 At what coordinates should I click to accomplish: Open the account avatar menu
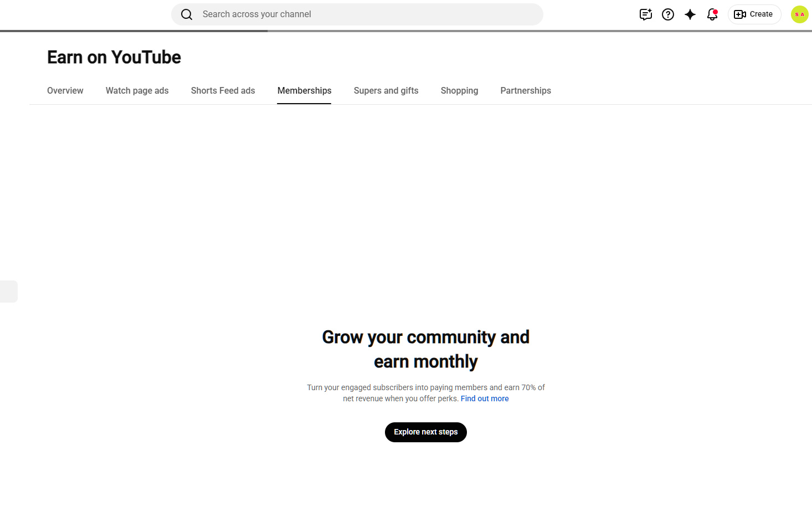point(799,14)
